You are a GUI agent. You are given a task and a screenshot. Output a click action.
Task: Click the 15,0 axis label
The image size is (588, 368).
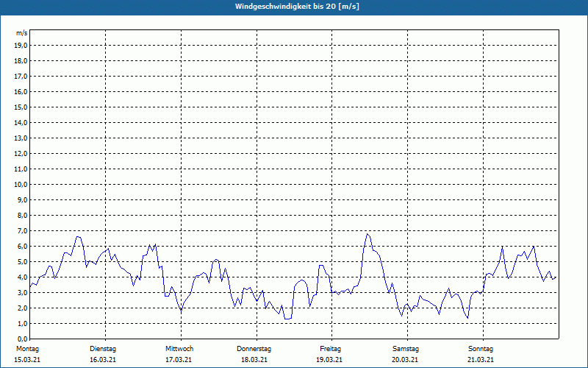click(x=21, y=107)
